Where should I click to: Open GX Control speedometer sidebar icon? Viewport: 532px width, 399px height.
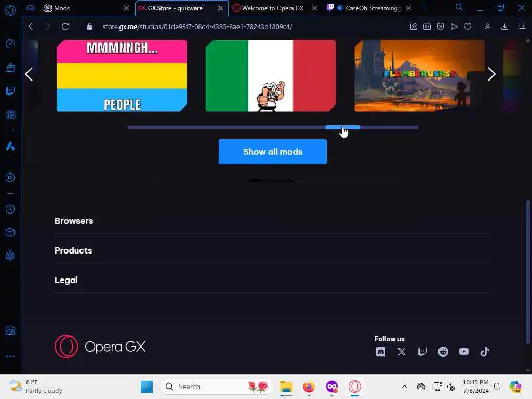[x=10, y=44]
